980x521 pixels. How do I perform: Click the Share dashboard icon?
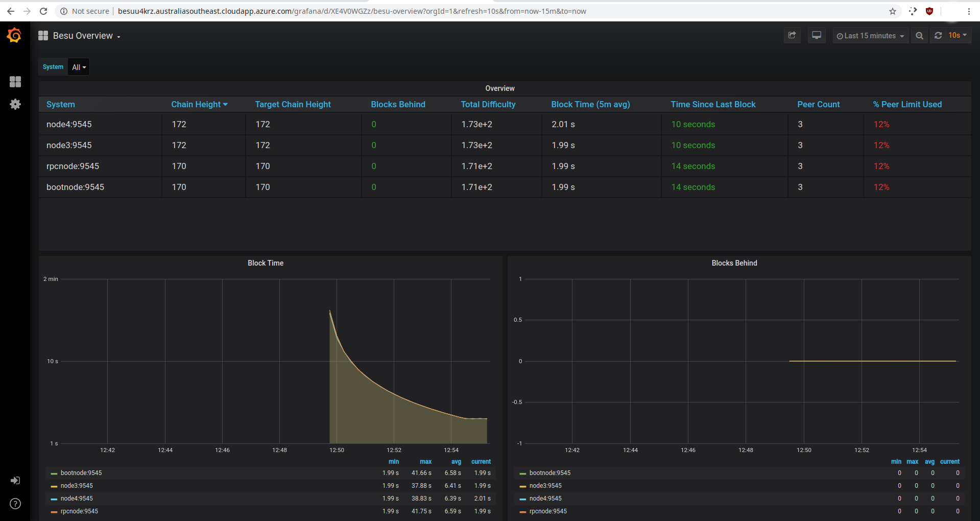(792, 35)
